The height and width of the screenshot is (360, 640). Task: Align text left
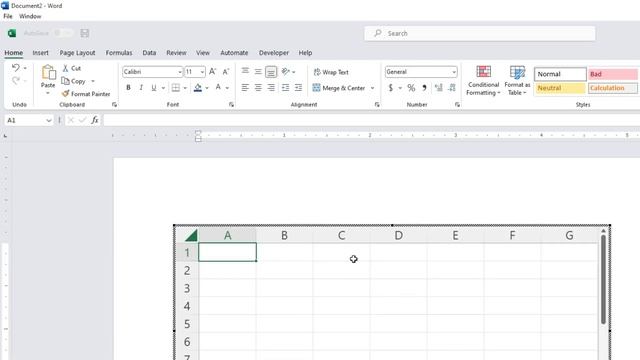[x=245, y=87]
